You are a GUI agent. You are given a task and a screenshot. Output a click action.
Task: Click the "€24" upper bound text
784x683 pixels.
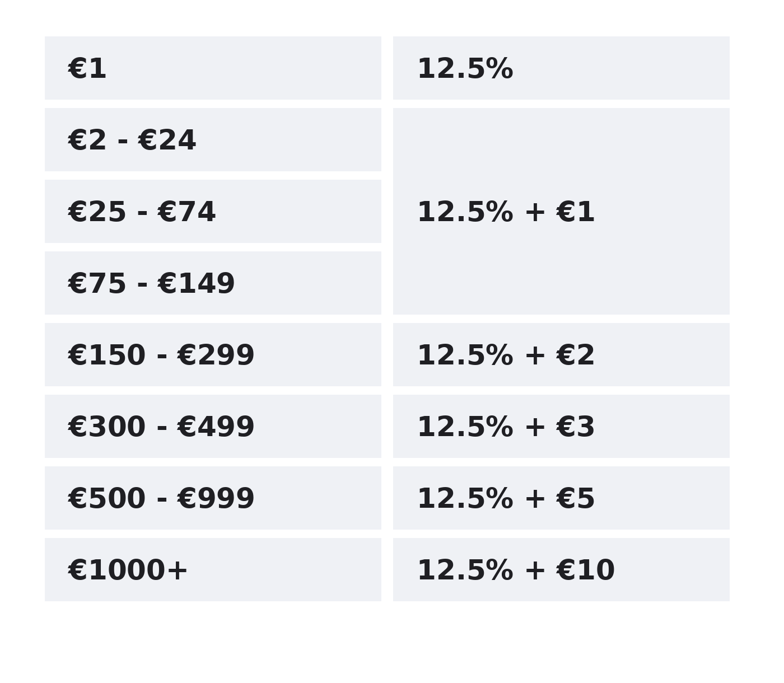[167, 141]
